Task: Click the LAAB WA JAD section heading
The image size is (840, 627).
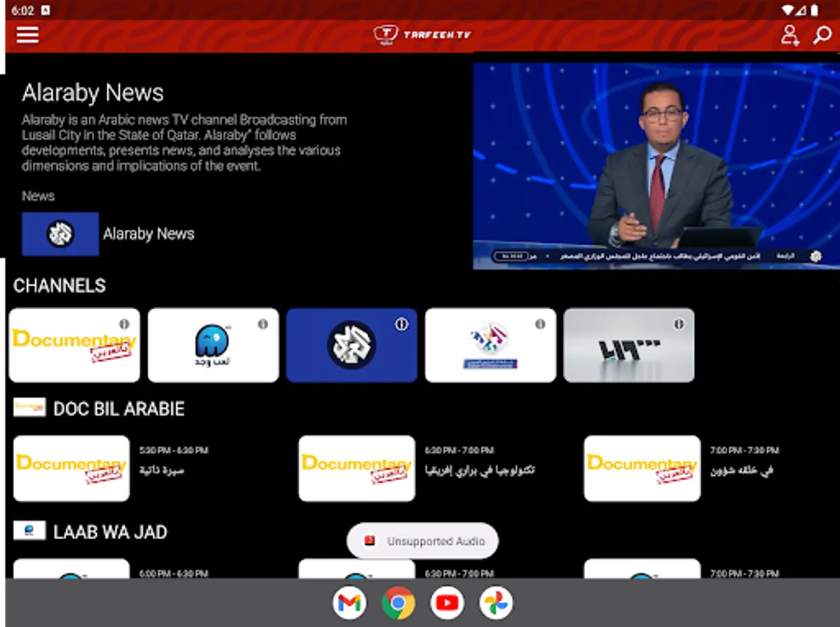Action: pyautogui.click(x=110, y=532)
